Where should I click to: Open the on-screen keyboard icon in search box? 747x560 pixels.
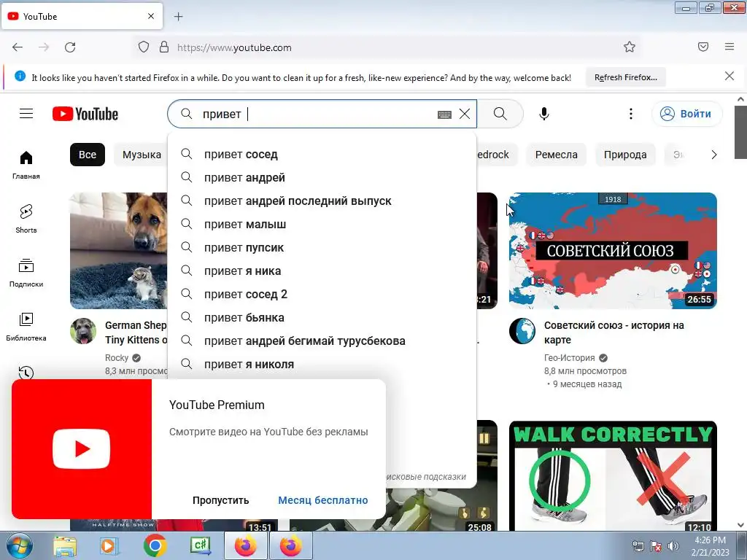444,114
